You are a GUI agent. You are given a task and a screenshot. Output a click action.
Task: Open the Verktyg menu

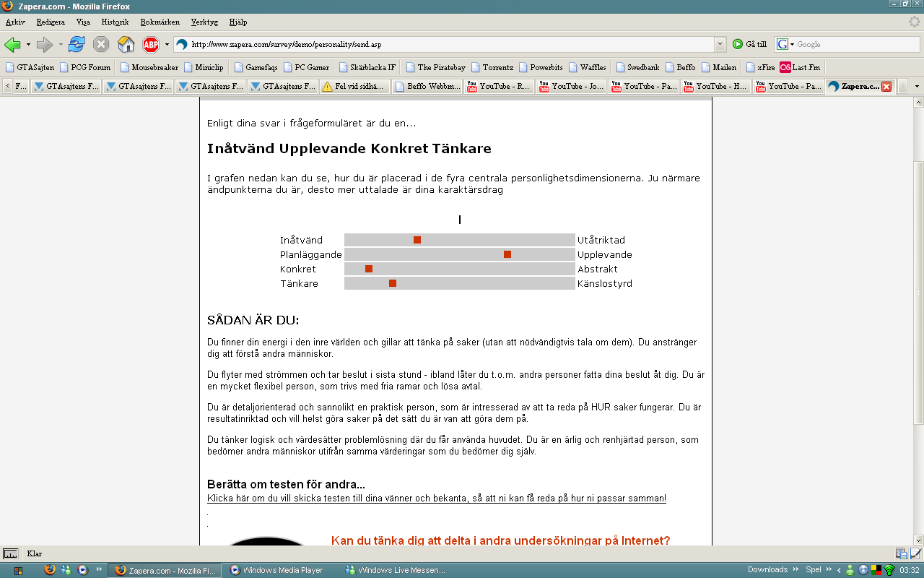pyautogui.click(x=204, y=22)
